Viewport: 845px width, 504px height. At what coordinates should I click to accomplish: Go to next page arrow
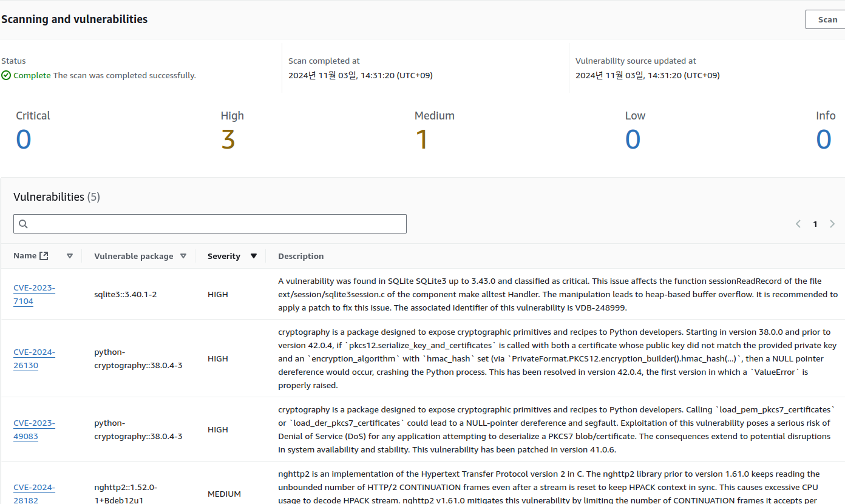pos(832,224)
